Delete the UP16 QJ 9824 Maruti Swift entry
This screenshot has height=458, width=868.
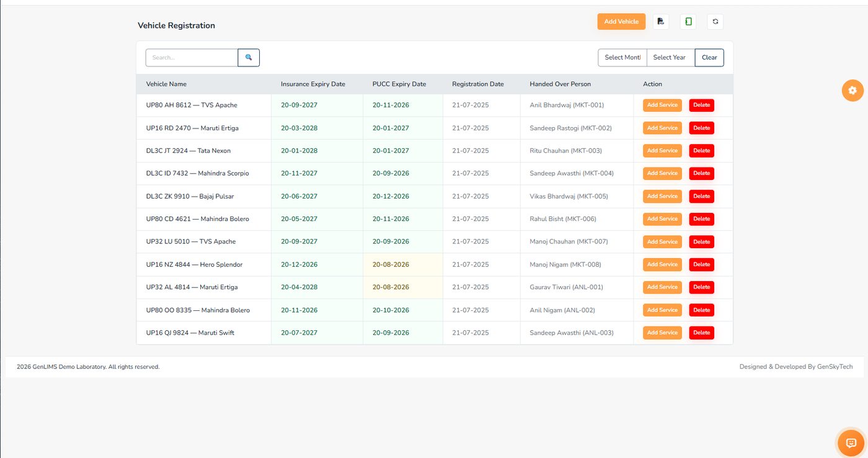click(702, 333)
